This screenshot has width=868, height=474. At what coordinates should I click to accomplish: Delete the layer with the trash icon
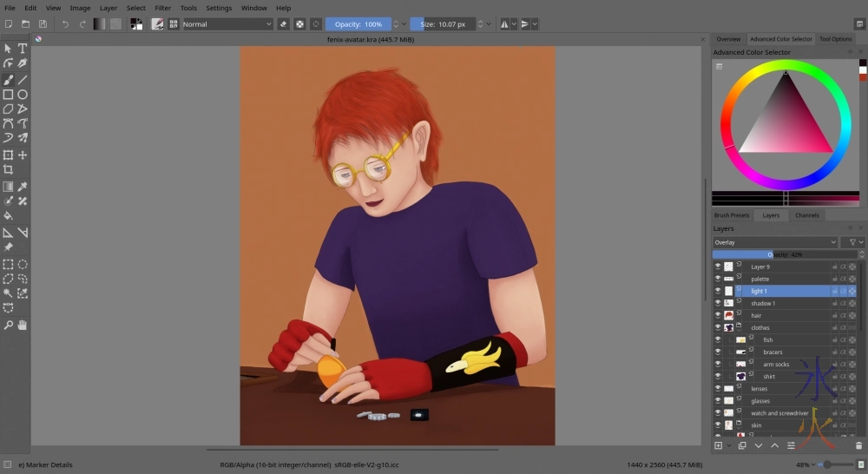[x=858, y=445]
